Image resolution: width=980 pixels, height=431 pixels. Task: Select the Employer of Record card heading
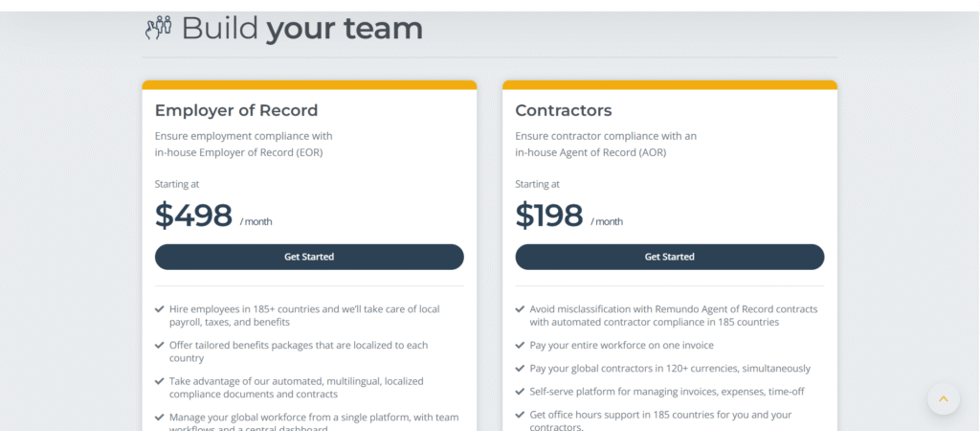236,111
